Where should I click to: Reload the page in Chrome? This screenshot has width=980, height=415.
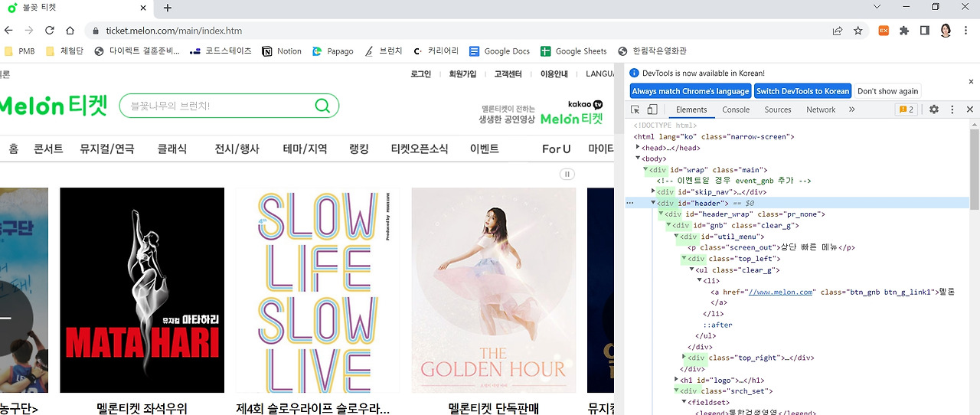[x=50, y=31]
